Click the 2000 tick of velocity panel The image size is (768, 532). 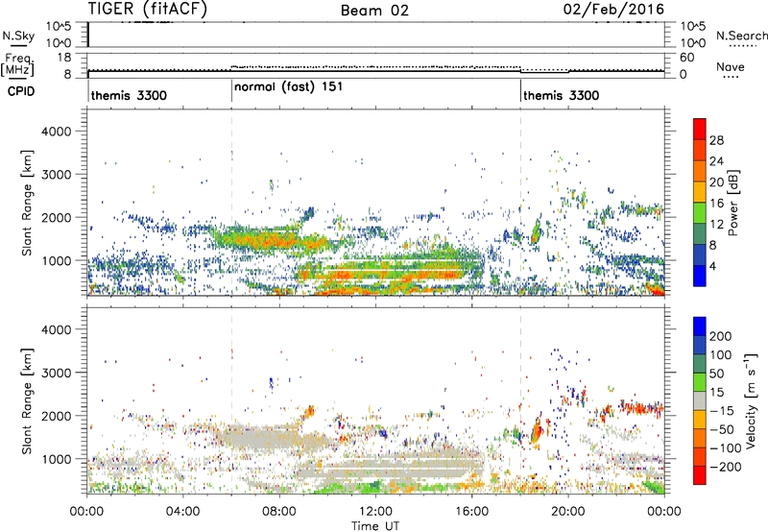click(56, 416)
